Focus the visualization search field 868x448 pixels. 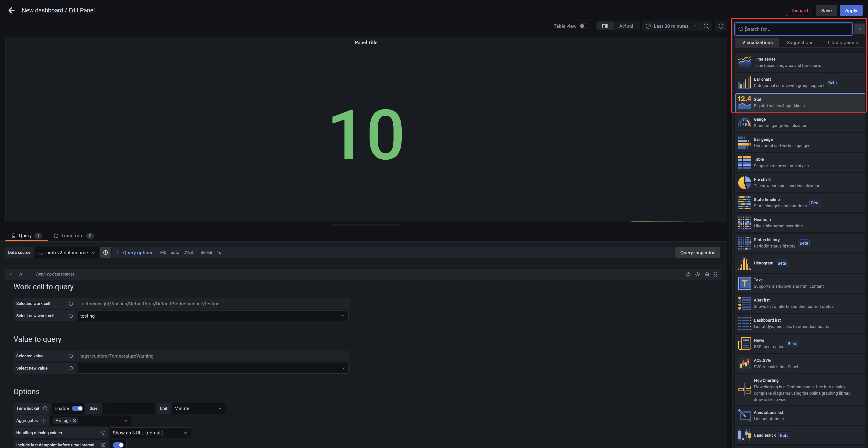[x=794, y=29]
